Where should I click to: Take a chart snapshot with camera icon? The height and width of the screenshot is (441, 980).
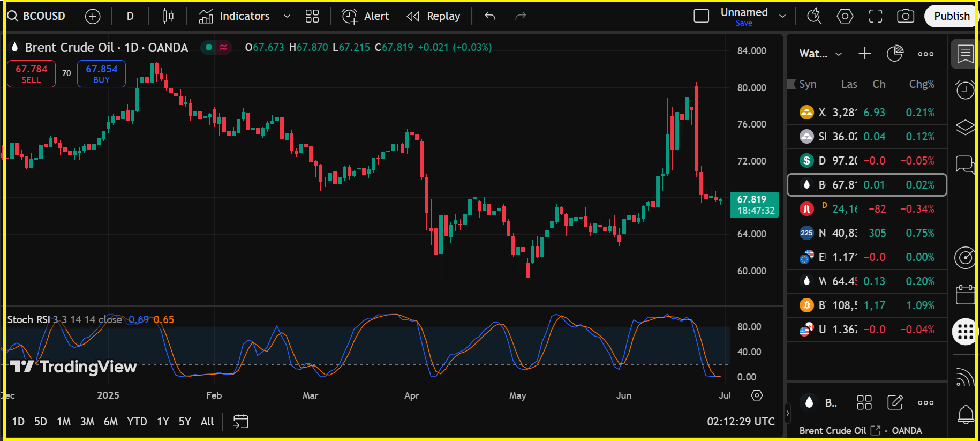coord(905,16)
